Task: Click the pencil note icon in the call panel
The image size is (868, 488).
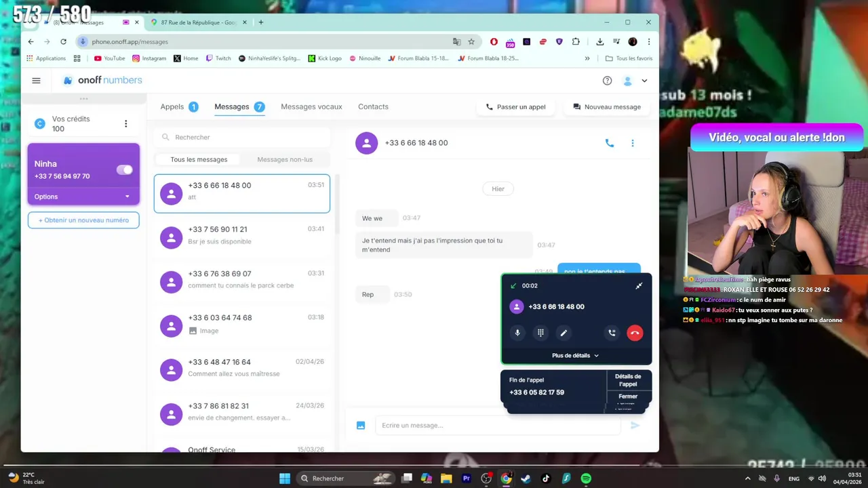Action: 564,333
